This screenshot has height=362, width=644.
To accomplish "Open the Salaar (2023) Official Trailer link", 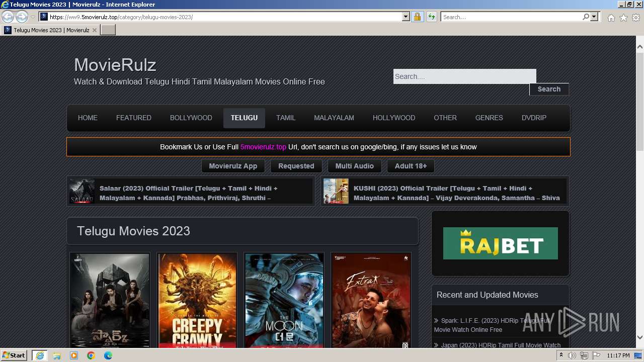I will click(189, 193).
